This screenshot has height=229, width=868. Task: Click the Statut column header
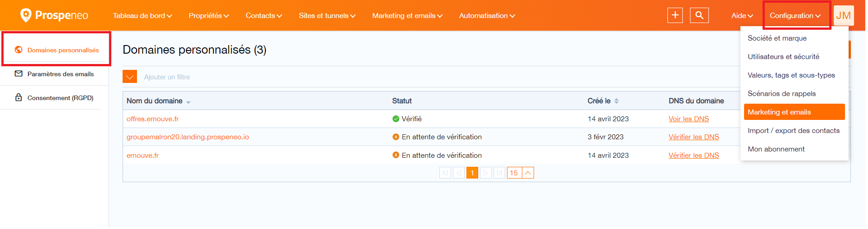click(x=402, y=101)
